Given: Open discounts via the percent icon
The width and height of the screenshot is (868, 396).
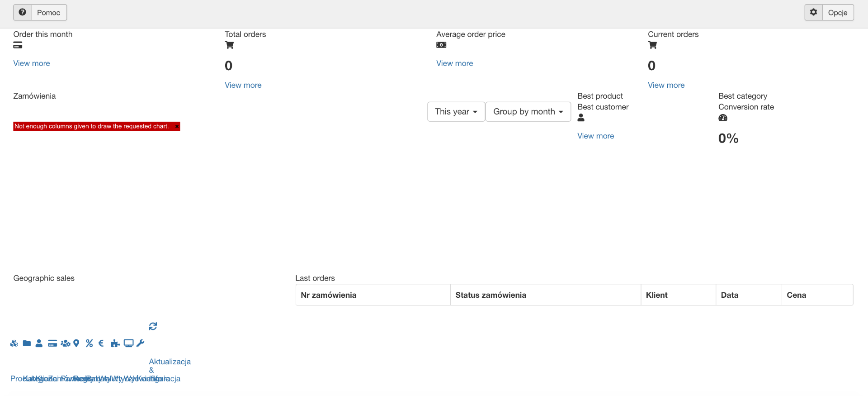Looking at the screenshot, I should tap(89, 344).
